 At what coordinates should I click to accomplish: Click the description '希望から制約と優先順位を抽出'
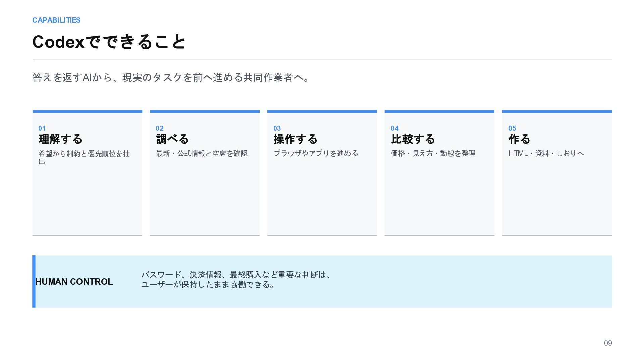(84, 158)
